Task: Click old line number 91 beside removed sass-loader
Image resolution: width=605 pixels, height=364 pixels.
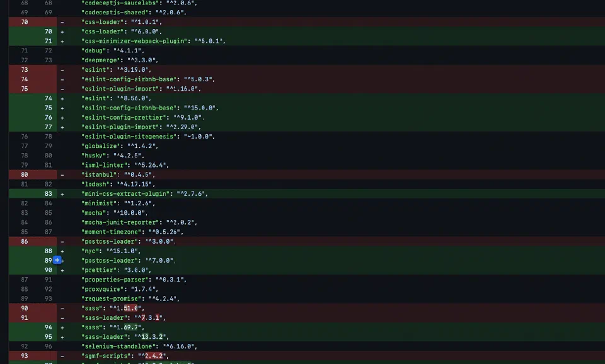Action: click(x=25, y=318)
